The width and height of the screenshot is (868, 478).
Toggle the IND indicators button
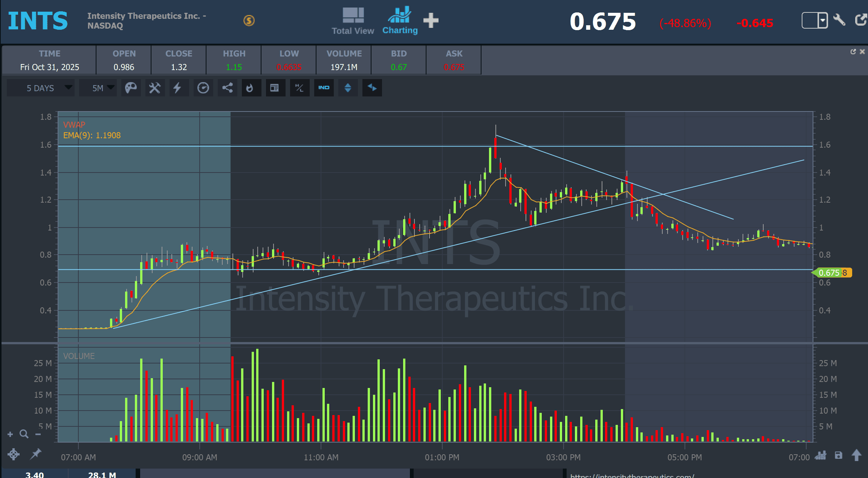pyautogui.click(x=324, y=88)
